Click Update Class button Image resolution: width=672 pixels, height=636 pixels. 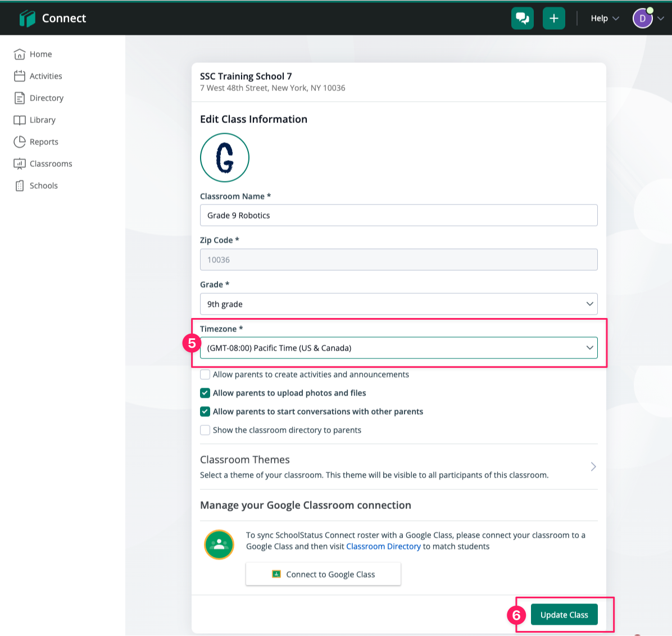[x=564, y=615]
